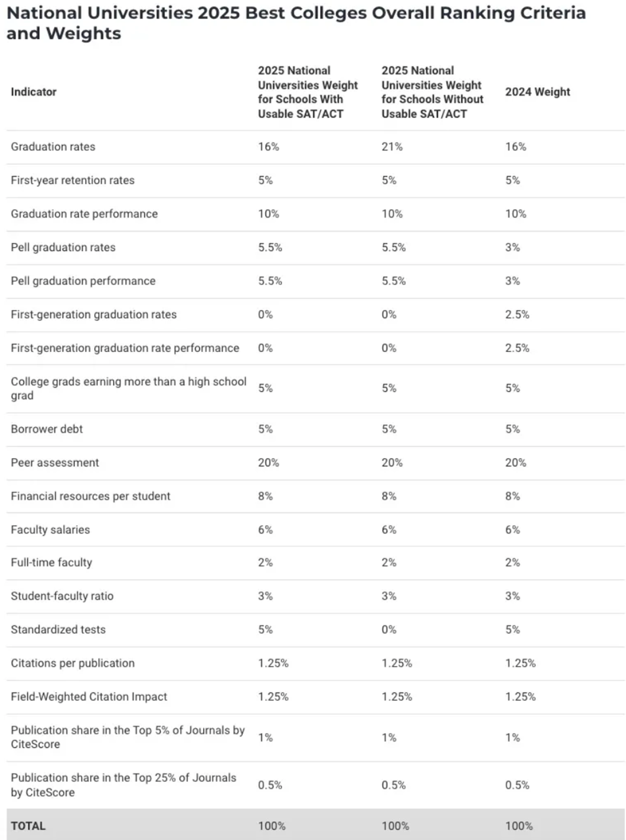626x840 pixels.
Task: Select the Indicator column header
Action: coord(34,92)
